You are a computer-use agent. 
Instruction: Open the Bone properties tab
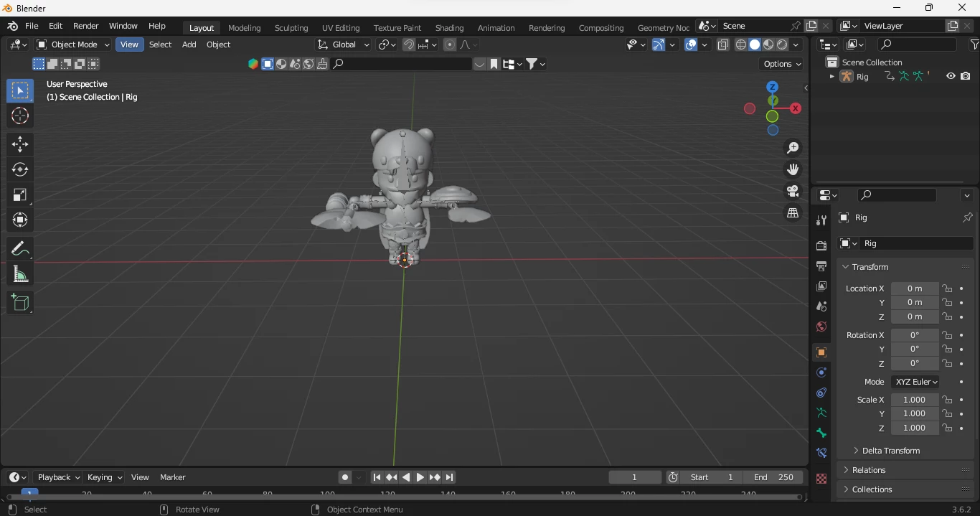821,433
